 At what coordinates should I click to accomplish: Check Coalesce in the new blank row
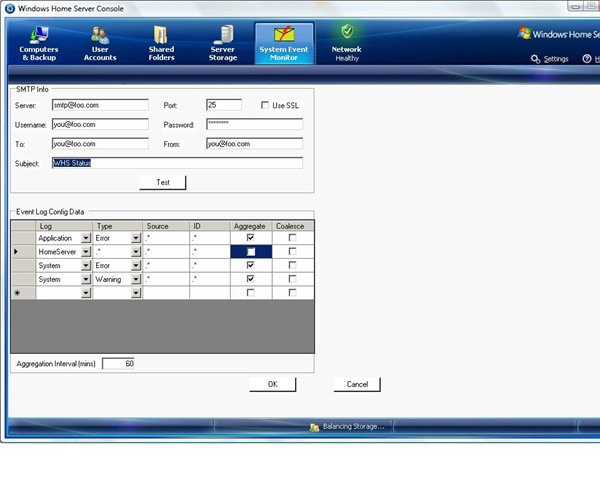(292, 293)
